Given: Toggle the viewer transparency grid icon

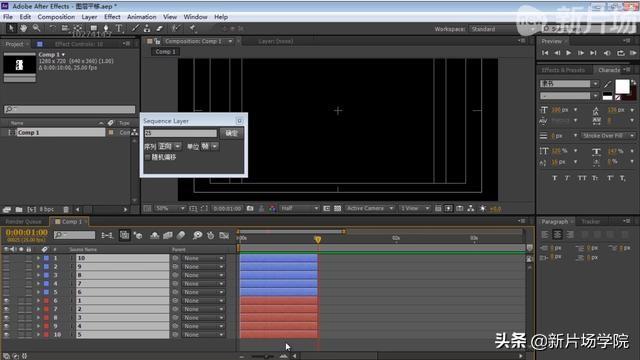Looking at the screenshot, I should (x=337, y=209).
